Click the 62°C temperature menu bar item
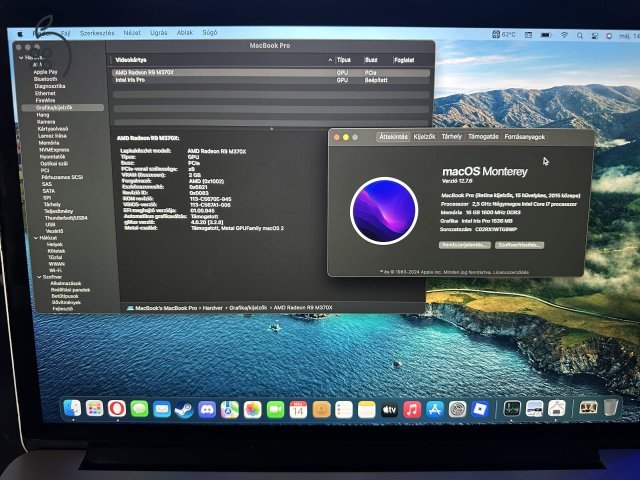This screenshot has width=640, height=480. pyautogui.click(x=504, y=35)
